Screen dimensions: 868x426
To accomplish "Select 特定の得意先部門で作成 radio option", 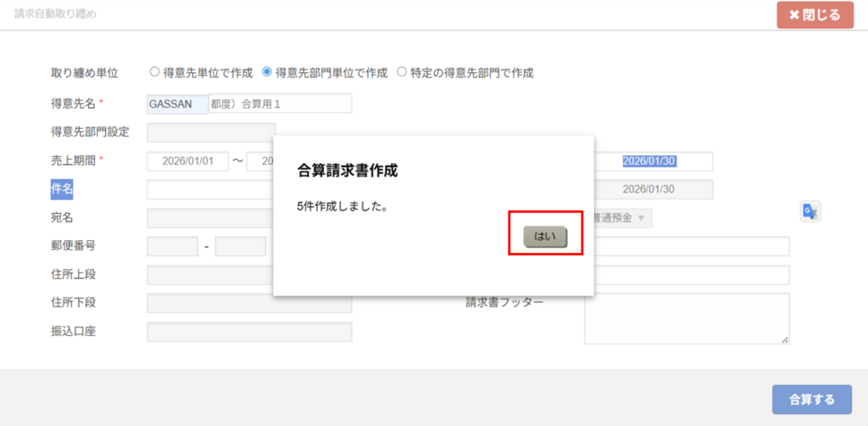I will tap(402, 73).
